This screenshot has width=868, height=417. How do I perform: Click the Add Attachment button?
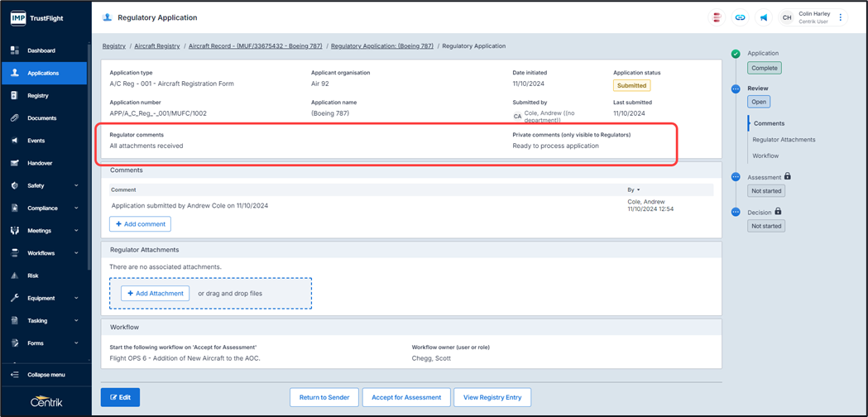click(x=156, y=293)
